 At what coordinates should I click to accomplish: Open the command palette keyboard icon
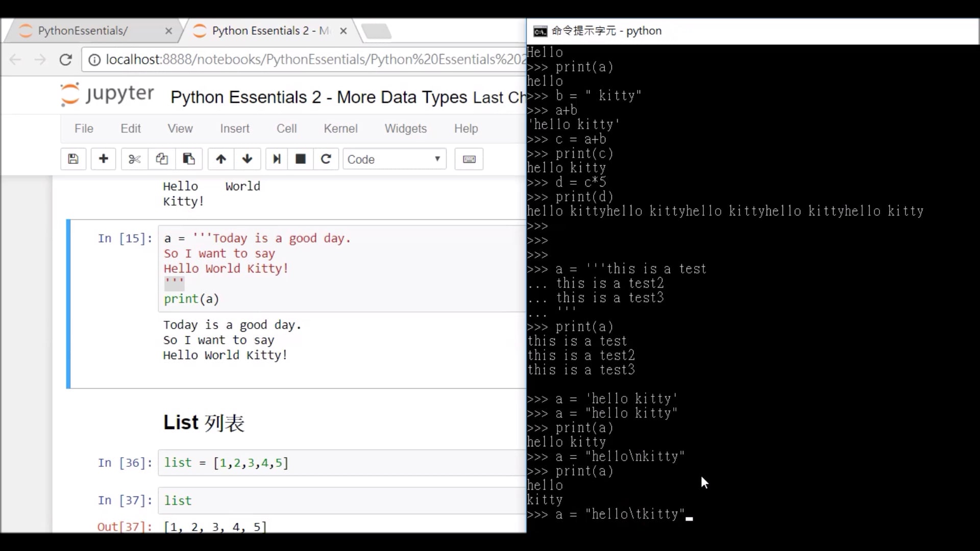tap(469, 159)
